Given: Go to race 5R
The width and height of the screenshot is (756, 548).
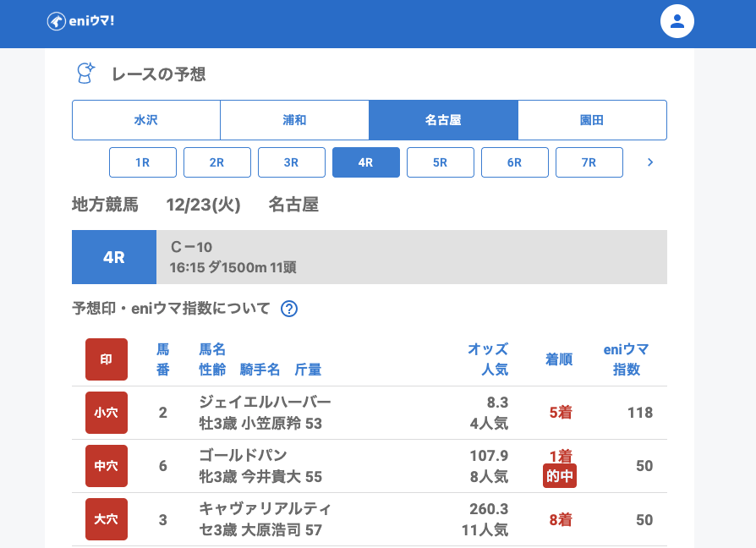Looking at the screenshot, I should [441, 162].
